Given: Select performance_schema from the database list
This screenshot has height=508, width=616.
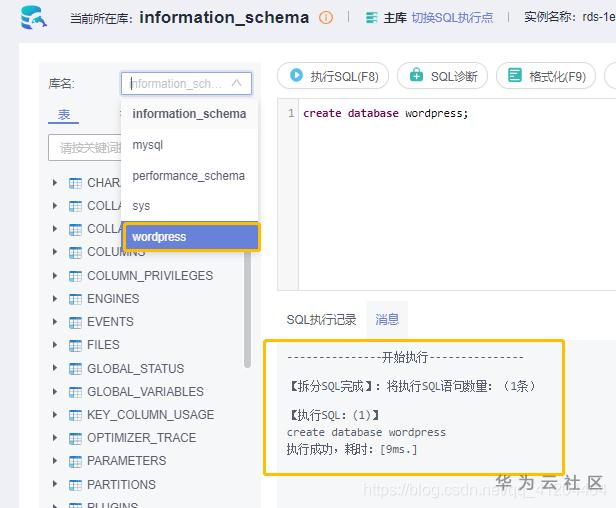Looking at the screenshot, I should [x=189, y=175].
